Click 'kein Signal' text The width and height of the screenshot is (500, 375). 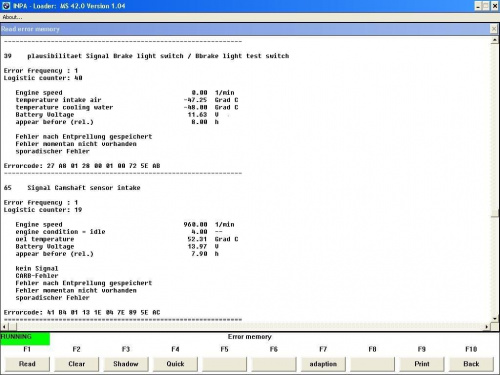(37, 268)
